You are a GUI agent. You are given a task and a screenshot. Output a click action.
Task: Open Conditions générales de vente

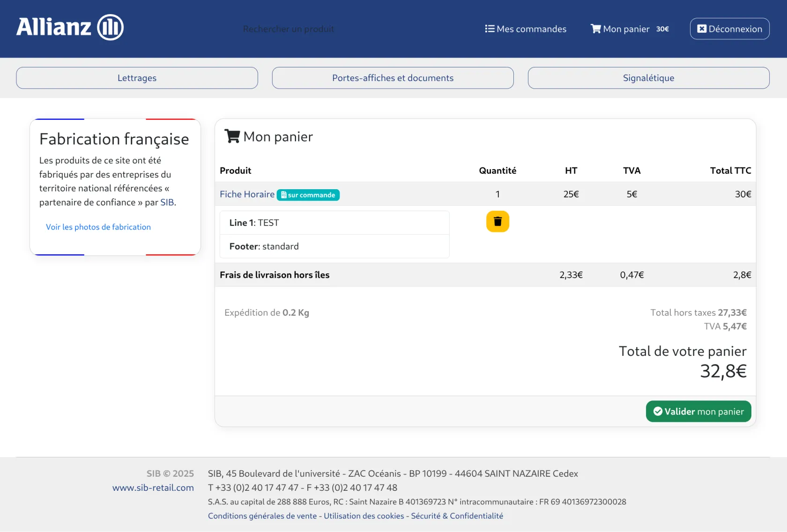tap(262, 516)
